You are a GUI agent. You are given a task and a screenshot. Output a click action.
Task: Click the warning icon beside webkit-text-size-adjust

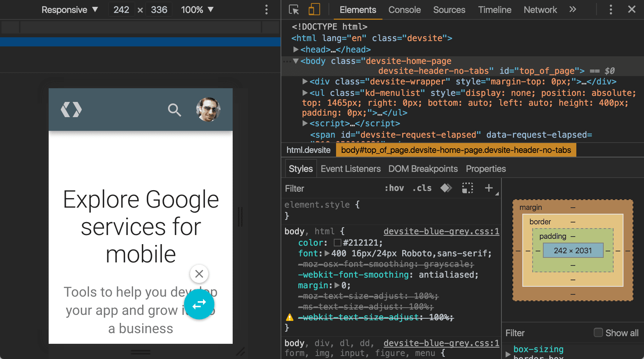(289, 317)
